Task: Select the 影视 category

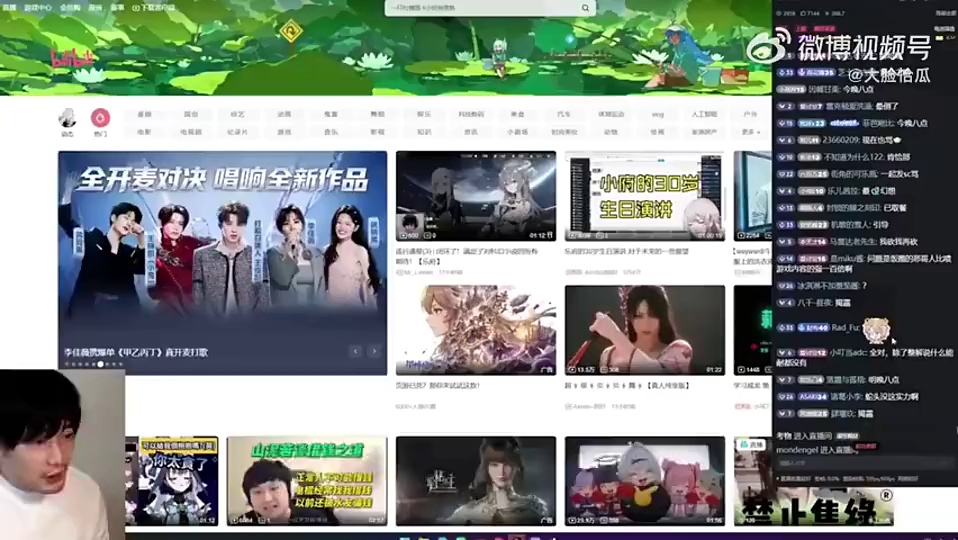Action: [x=378, y=131]
